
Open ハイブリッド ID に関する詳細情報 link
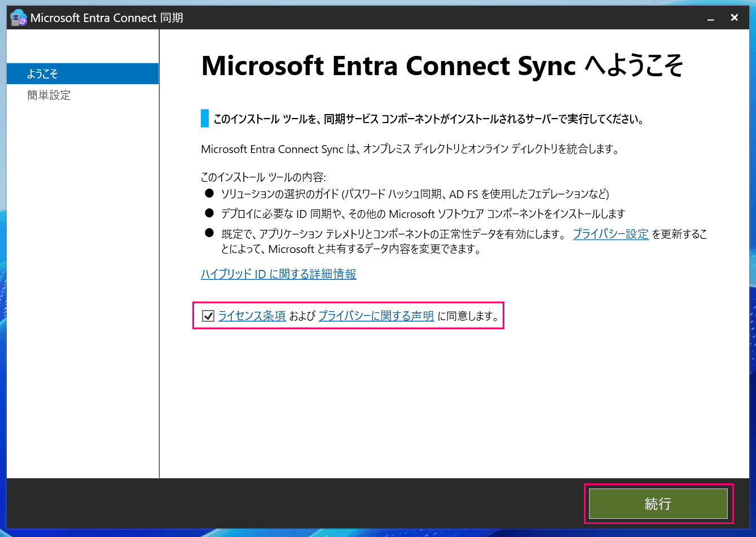pyautogui.click(x=279, y=274)
